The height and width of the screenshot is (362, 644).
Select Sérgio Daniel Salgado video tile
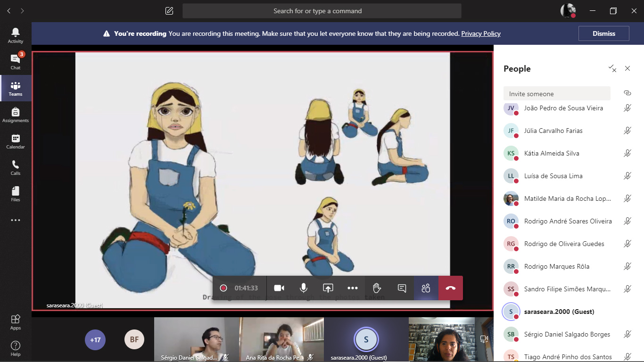pos(197,339)
